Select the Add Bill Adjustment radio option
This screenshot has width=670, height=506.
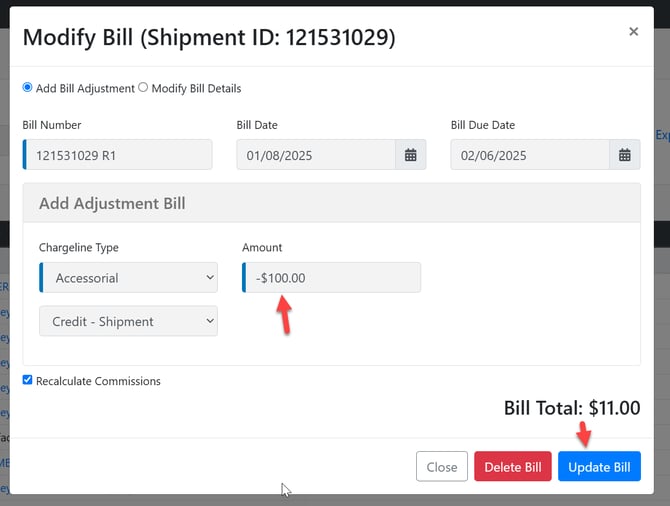coord(27,88)
